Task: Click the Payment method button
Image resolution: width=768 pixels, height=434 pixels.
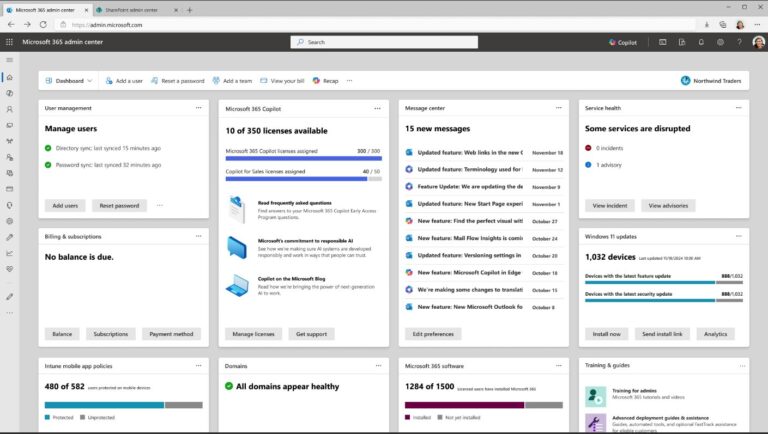Action: (171, 334)
